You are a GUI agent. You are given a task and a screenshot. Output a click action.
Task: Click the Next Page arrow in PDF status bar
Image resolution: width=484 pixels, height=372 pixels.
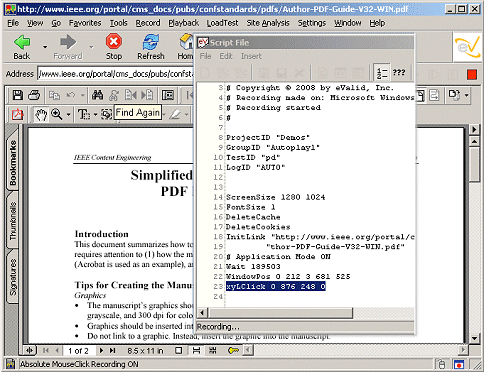[x=101, y=350]
